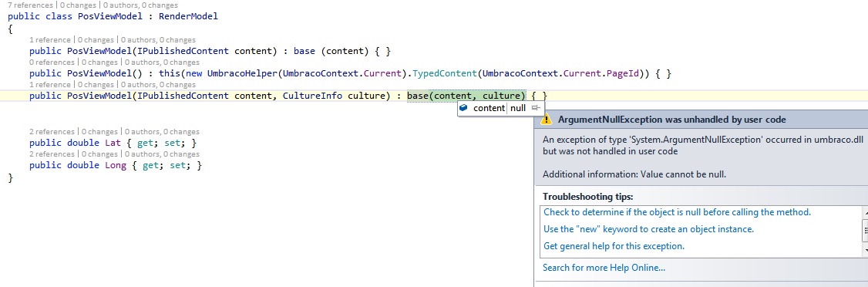This screenshot has width=868, height=287.
Task: Grab the troubleshooting tips scrollbar thumb
Action: [865, 230]
